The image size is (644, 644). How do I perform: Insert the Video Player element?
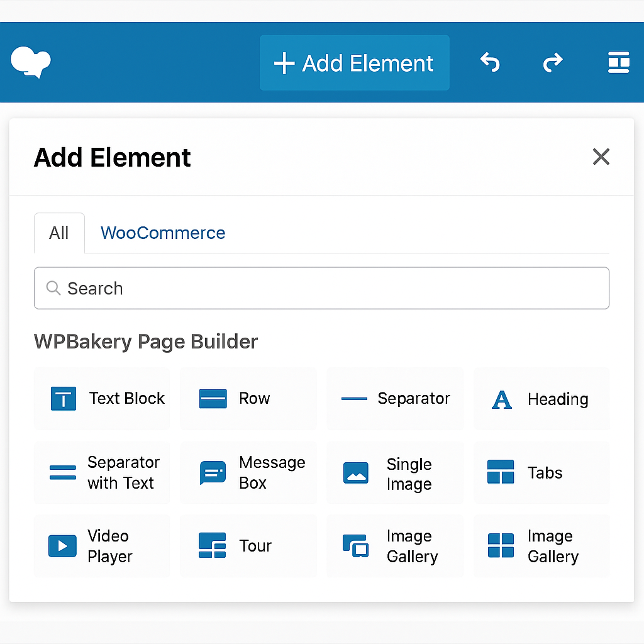click(x=102, y=546)
